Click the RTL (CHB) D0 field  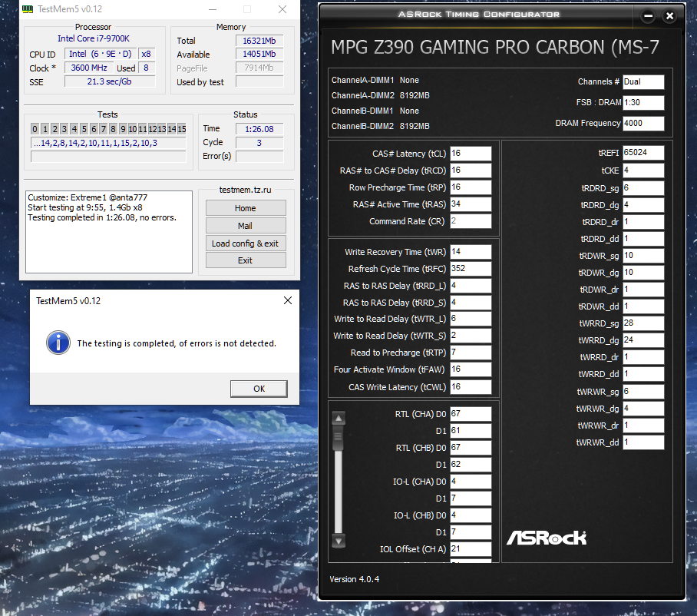(471, 448)
